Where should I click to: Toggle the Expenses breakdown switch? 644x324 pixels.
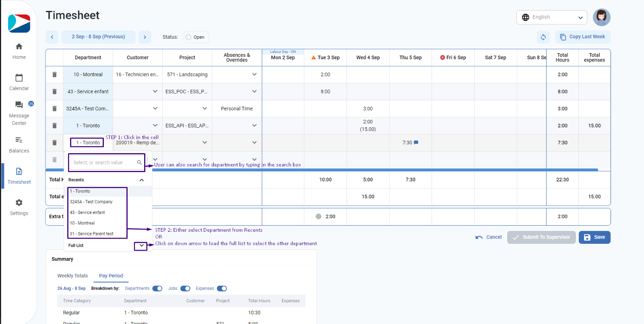pyautogui.click(x=222, y=289)
